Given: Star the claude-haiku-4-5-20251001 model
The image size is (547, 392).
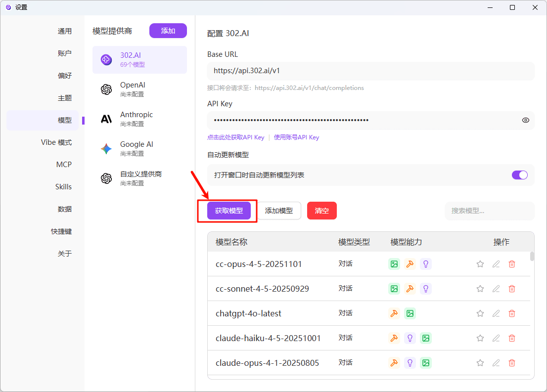Looking at the screenshot, I should tap(480, 338).
